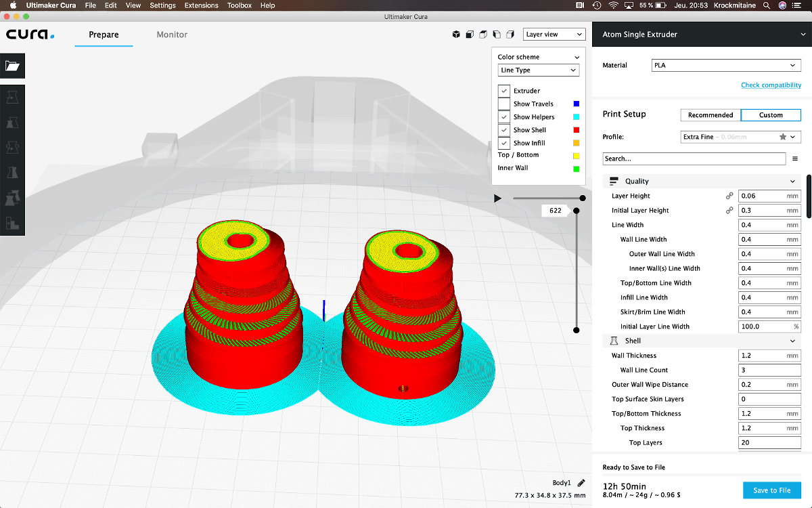
Task: Click the path slider handle beside play button
Action: pyautogui.click(x=583, y=198)
